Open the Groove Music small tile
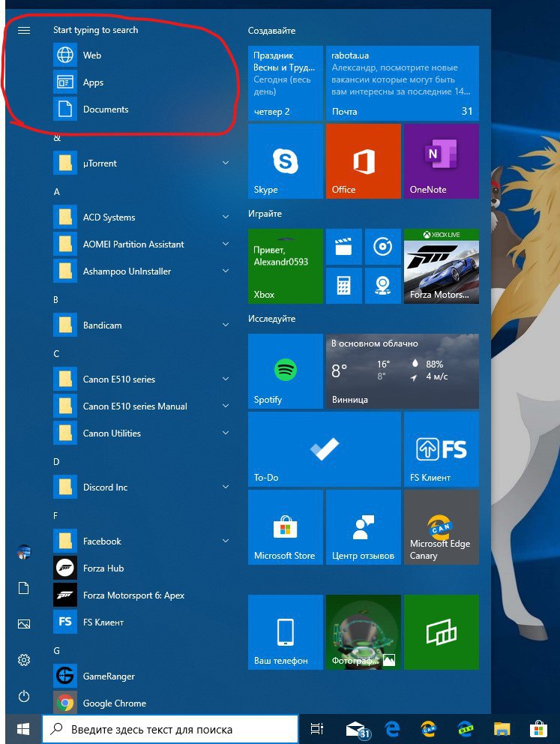This screenshot has height=744, width=560. click(382, 247)
